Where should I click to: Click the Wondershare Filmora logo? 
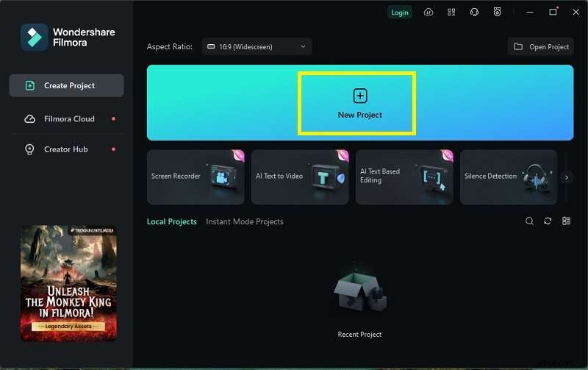[x=34, y=38]
